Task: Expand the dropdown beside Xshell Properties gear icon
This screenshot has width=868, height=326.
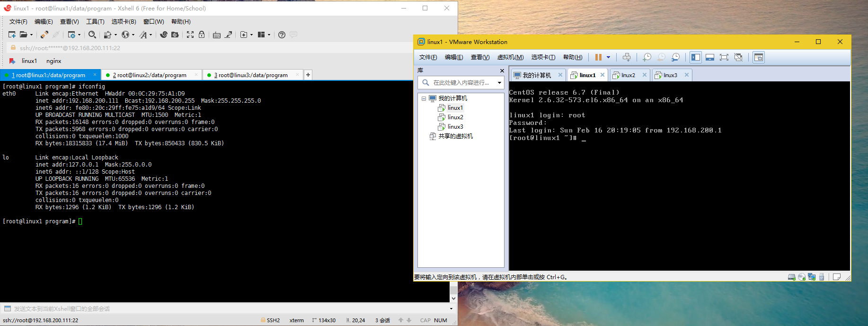Action: (79, 35)
